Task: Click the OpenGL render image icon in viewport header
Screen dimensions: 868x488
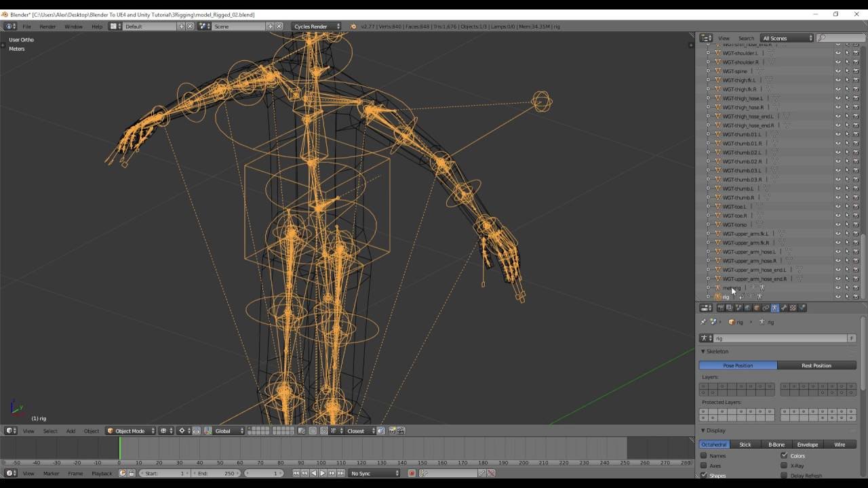Action: [x=392, y=430]
